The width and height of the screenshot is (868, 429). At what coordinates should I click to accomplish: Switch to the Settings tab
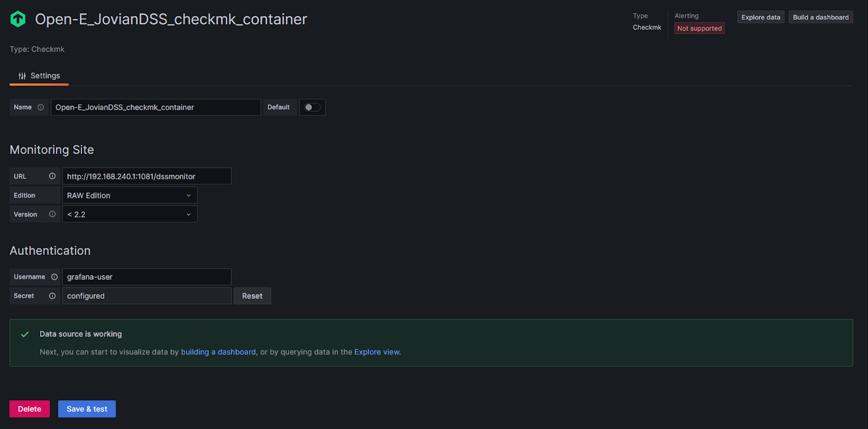click(x=39, y=76)
